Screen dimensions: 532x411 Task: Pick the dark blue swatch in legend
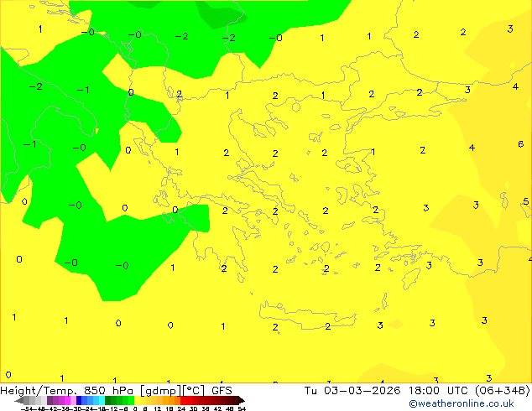tap(79, 400)
